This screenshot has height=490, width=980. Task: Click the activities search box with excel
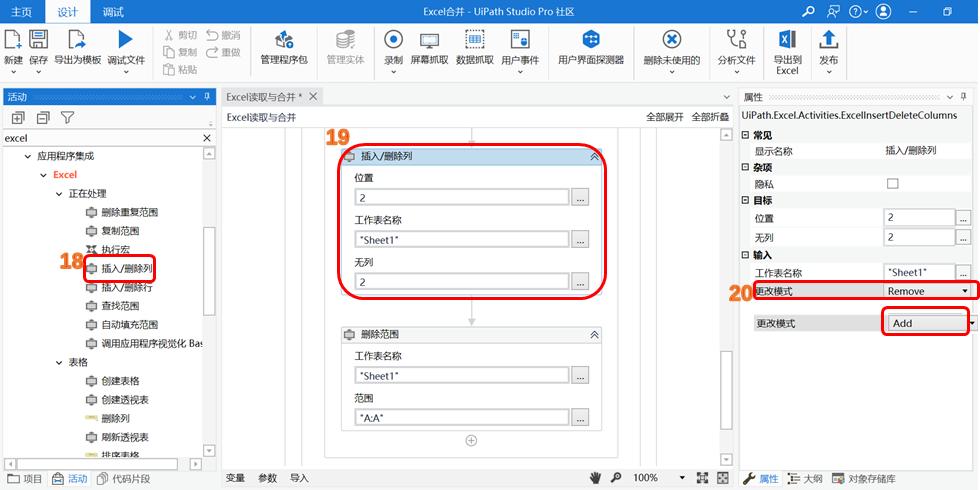[x=102, y=138]
